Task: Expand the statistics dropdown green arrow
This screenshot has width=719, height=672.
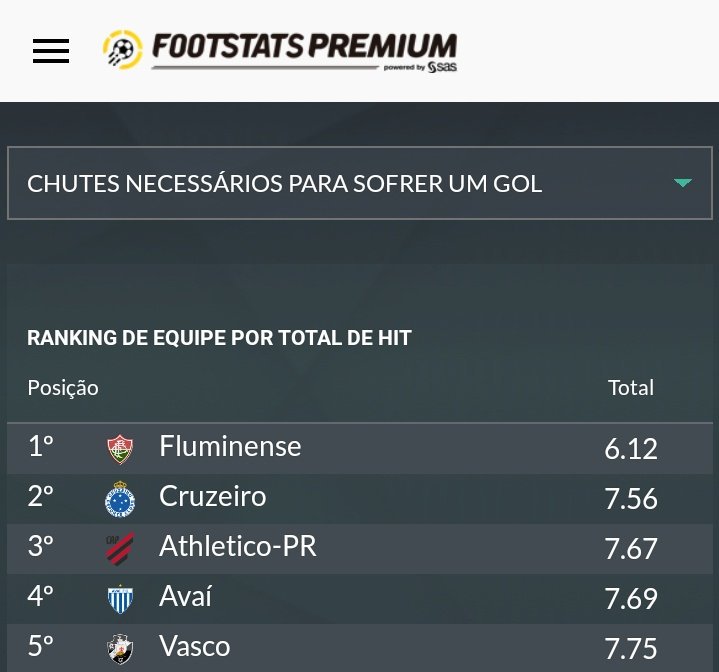Action: (683, 183)
